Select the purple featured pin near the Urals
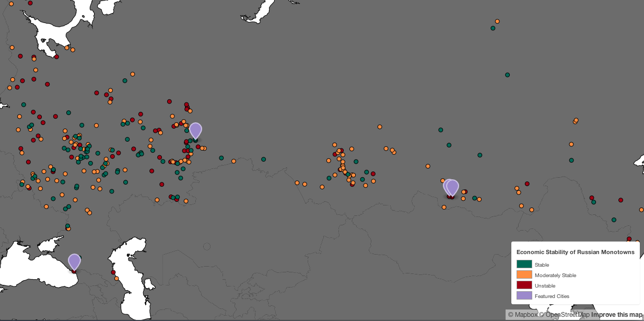 [x=195, y=130]
